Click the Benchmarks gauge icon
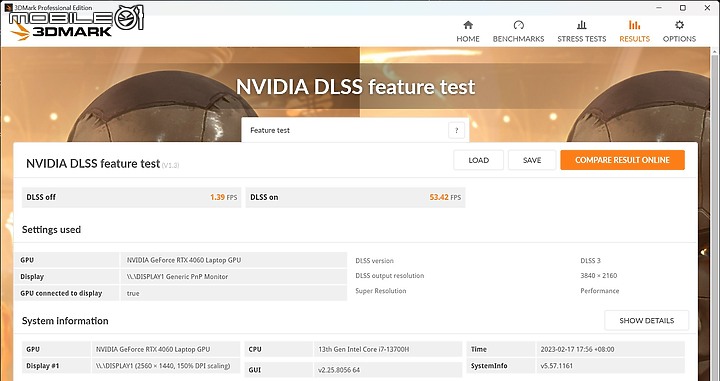720x381 pixels. click(518, 25)
